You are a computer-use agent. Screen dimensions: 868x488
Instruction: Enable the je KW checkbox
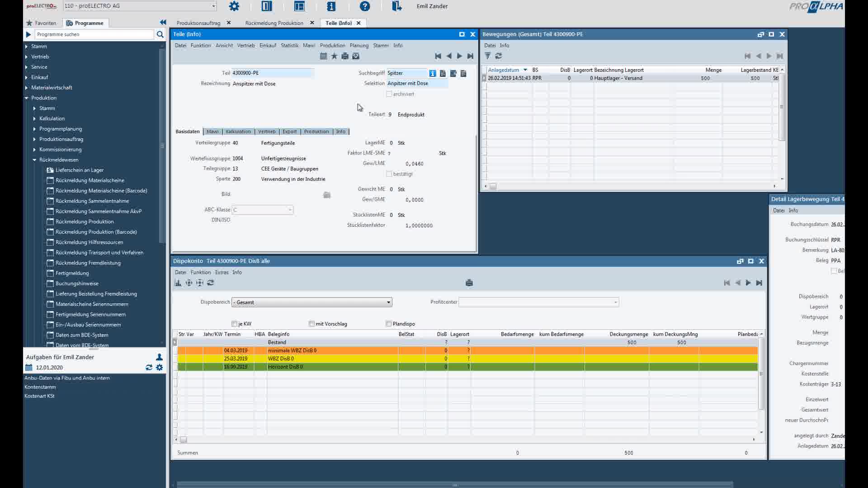[234, 324]
